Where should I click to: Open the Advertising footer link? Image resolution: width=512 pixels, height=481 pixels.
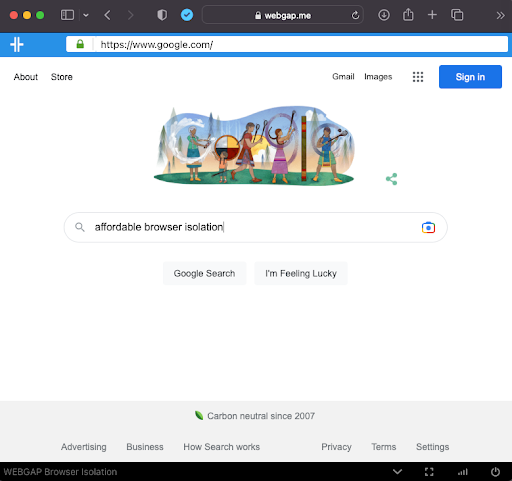pyautogui.click(x=84, y=447)
